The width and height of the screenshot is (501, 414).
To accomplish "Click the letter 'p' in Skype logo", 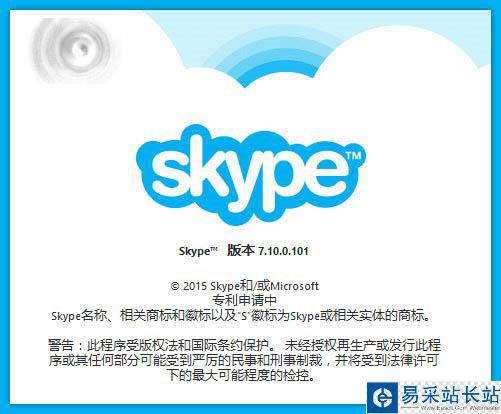I will (x=287, y=183).
